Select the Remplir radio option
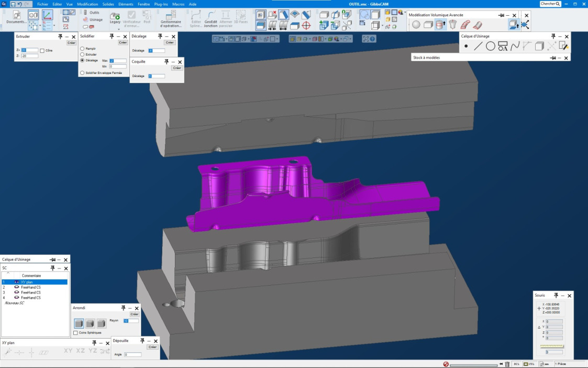This screenshot has width=588, height=368. 82,48
